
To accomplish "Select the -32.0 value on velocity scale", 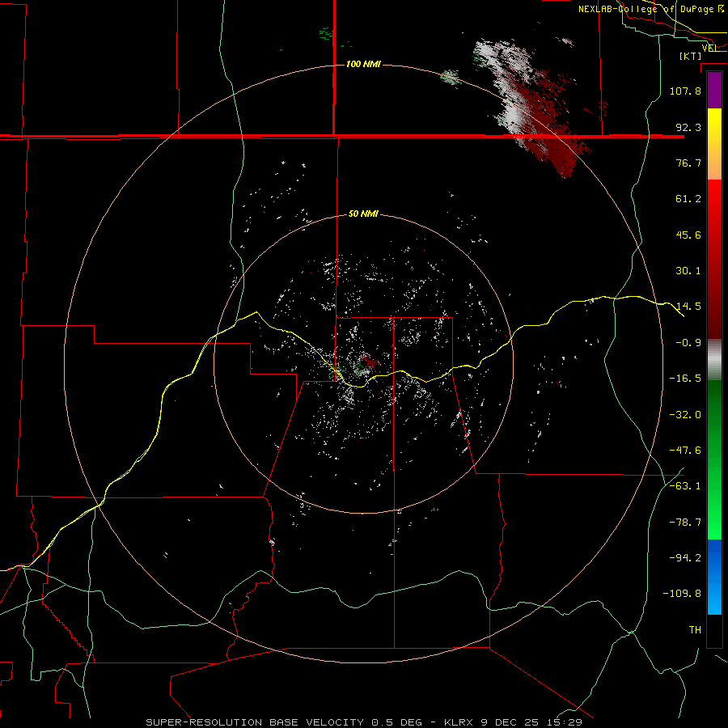I will (685, 415).
